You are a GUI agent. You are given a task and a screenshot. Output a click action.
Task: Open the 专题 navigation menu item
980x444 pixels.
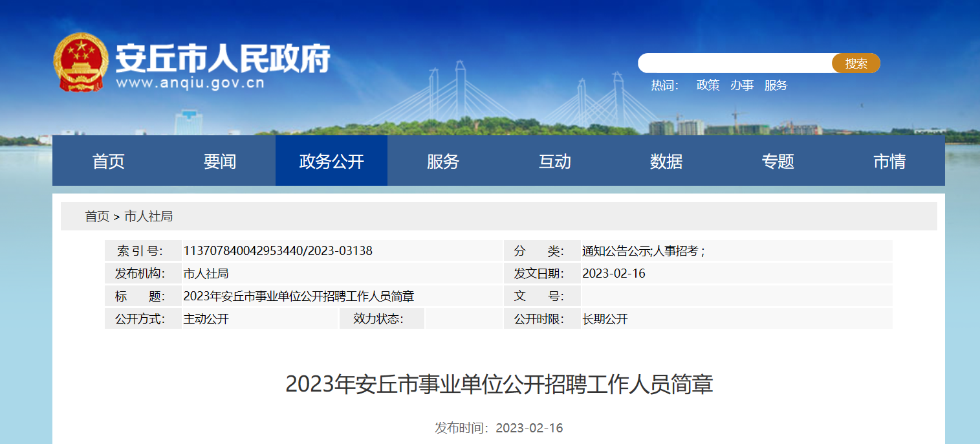(778, 161)
